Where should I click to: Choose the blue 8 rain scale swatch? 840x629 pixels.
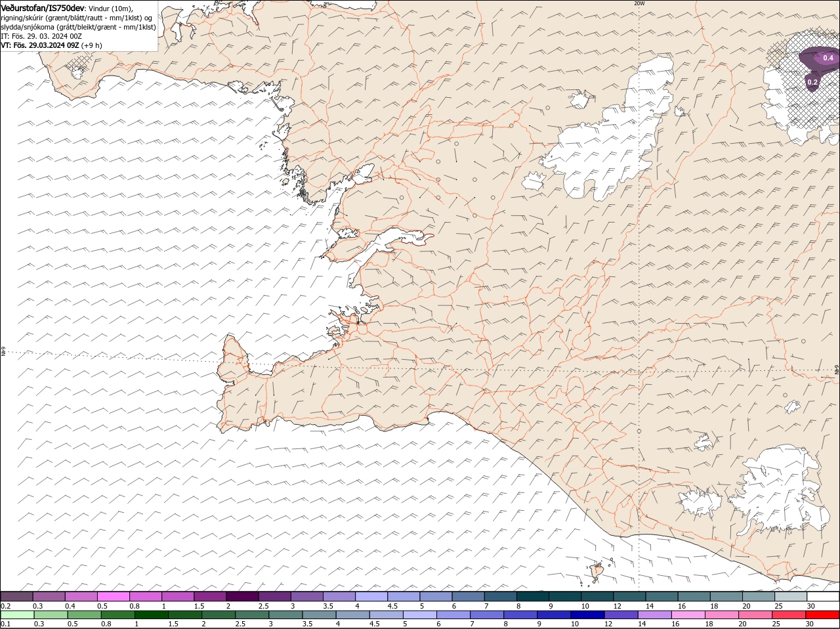(522, 615)
